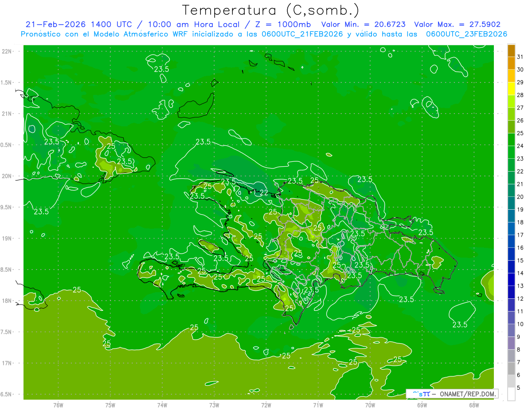
Task: Click the '20N' latitude axis label
Action: tap(7, 176)
